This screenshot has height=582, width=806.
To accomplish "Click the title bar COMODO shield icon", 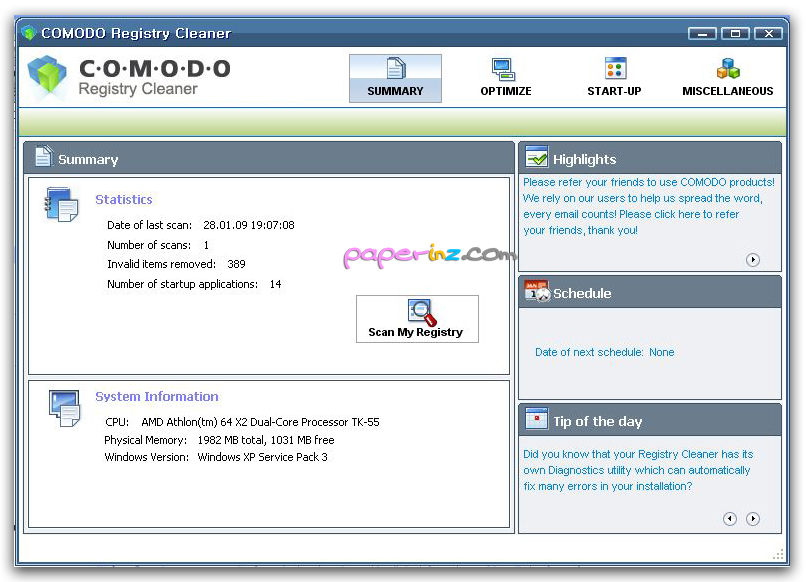I will click(x=29, y=33).
